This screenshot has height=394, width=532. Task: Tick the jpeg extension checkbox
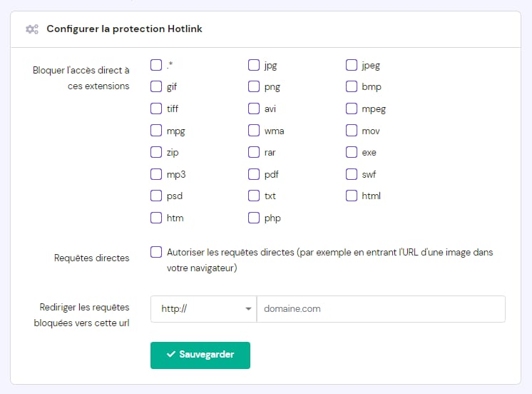click(x=352, y=66)
